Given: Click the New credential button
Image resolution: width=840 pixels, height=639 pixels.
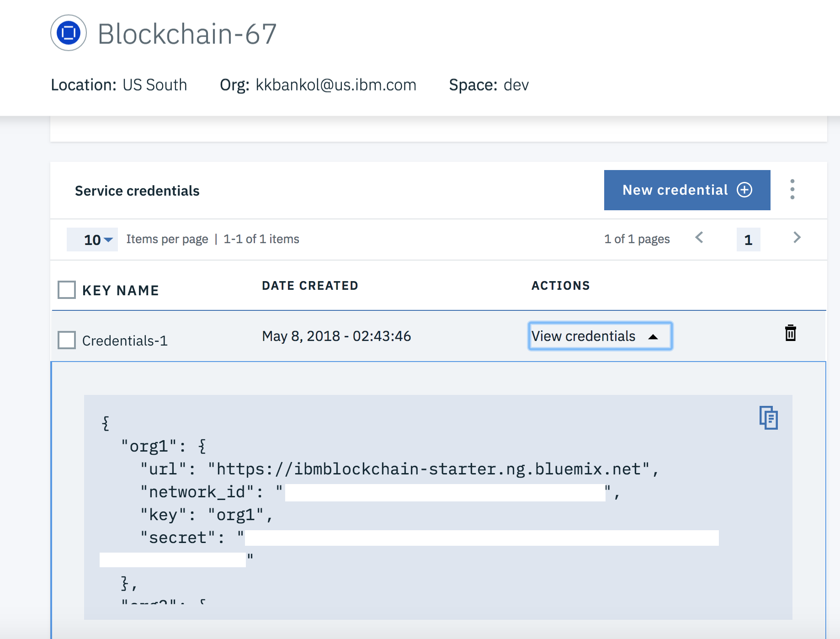Looking at the screenshot, I should point(687,190).
